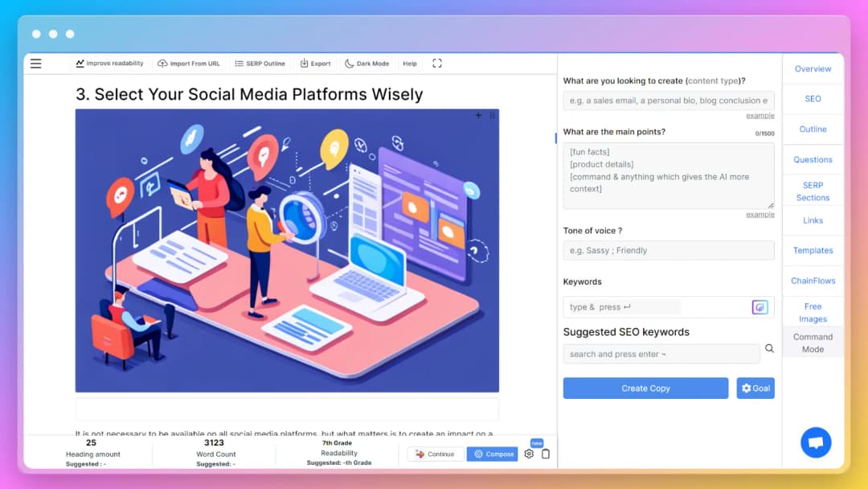This screenshot has width=868, height=489.
Task: Click example link under main points
Action: click(x=760, y=214)
